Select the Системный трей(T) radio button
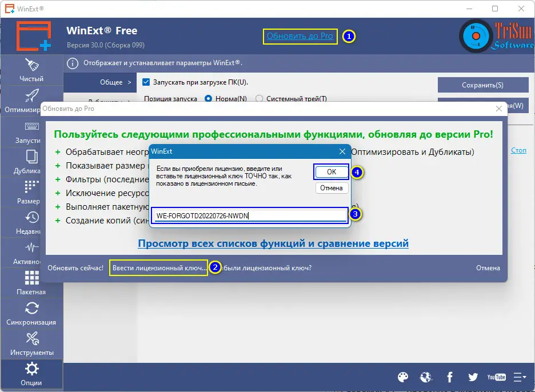Image resolution: width=535 pixels, height=392 pixels. [259, 99]
